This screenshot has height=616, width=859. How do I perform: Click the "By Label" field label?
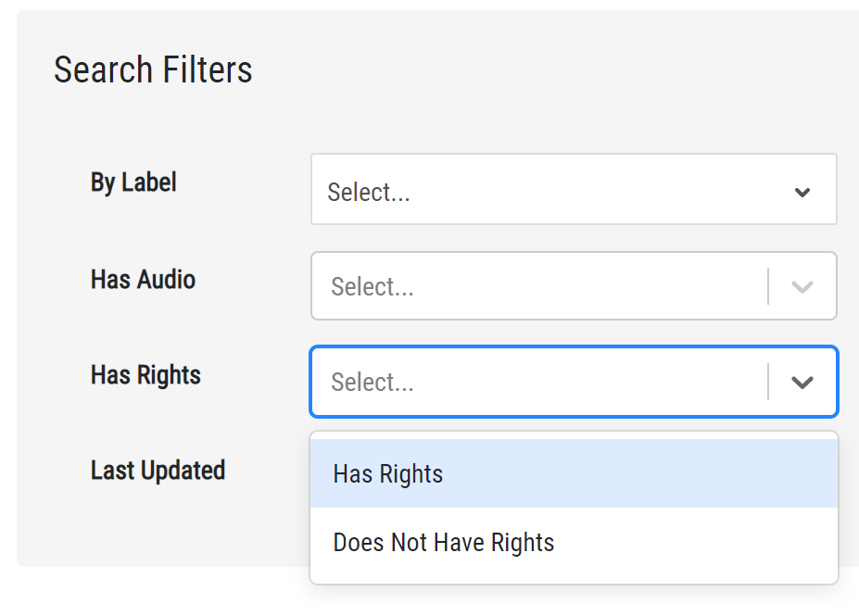(133, 182)
